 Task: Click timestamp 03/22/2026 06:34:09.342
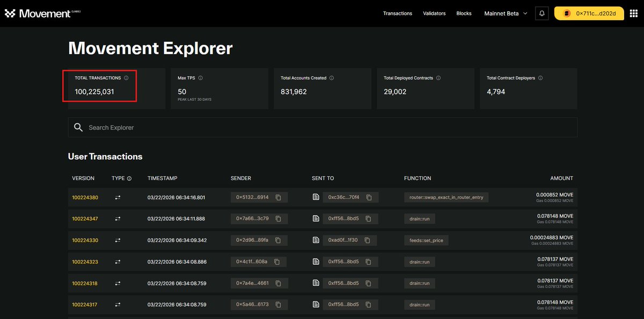coord(176,240)
